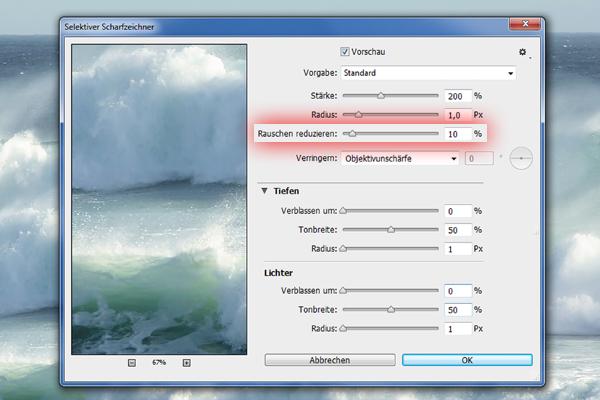Close the Selektiver Scharfzeichner dialog

tap(525, 24)
